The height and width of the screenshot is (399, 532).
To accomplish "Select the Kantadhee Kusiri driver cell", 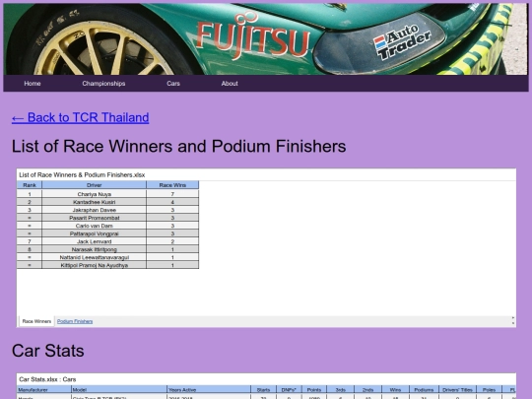I will coord(95,202).
